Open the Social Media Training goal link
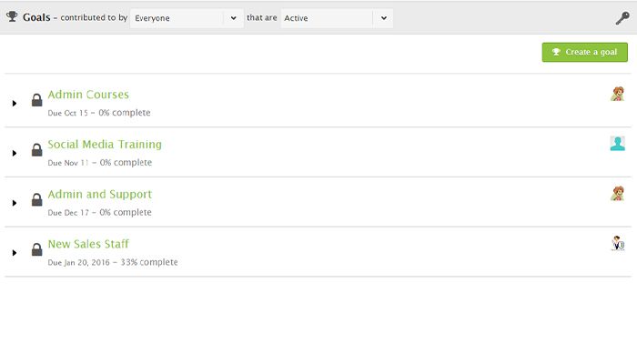Screen dimensions: 637x364 [x=105, y=145]
